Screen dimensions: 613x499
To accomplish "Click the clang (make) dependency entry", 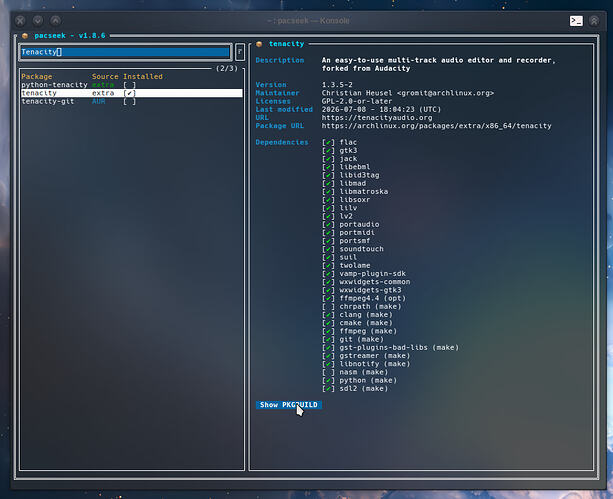I will click(366, 315).
